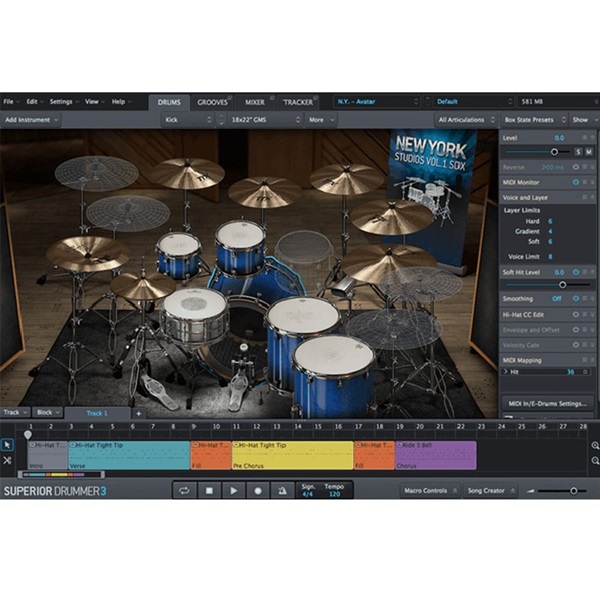This screenshot has width=600, height=600.
Task: Open MIDI In/E-Drums Settings
Action: (547, 404)
